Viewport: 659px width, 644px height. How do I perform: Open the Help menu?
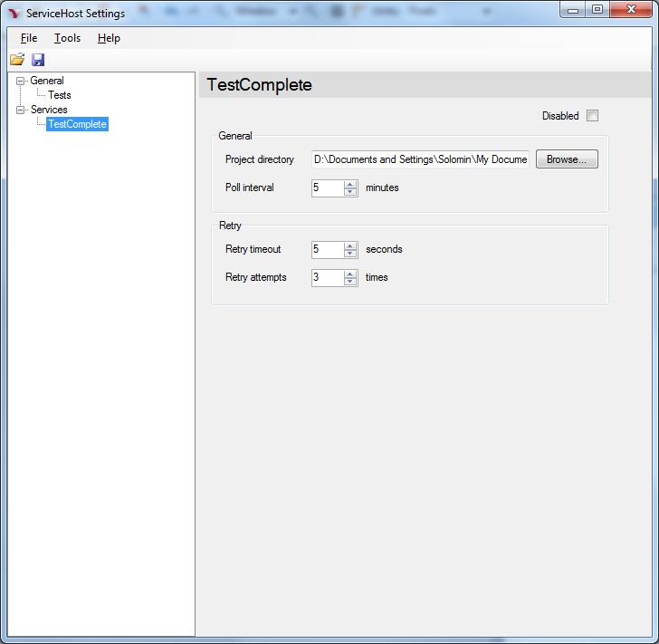click(109, 38)
